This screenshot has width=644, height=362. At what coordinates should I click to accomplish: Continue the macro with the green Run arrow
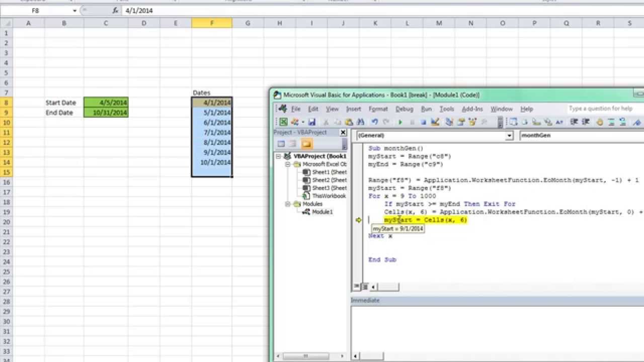pyautogui.click(x=400, y=122)
